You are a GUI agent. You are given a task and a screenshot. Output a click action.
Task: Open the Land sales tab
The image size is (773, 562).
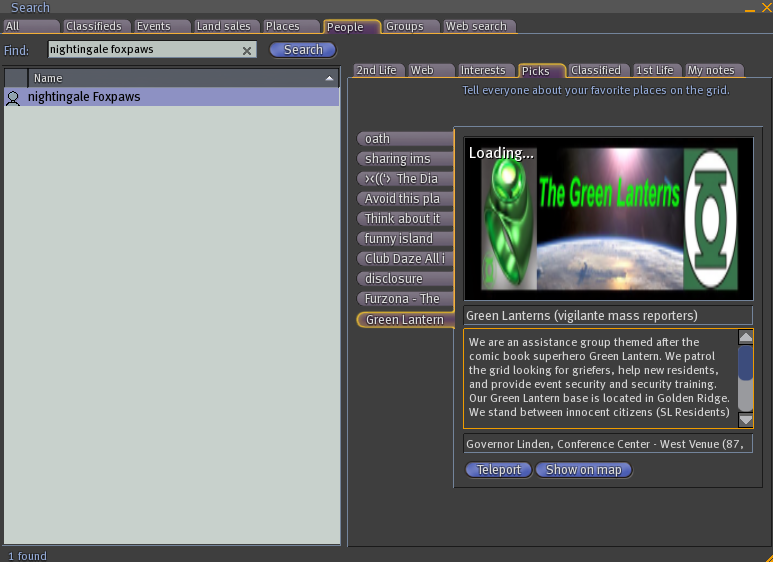[227, 26]
